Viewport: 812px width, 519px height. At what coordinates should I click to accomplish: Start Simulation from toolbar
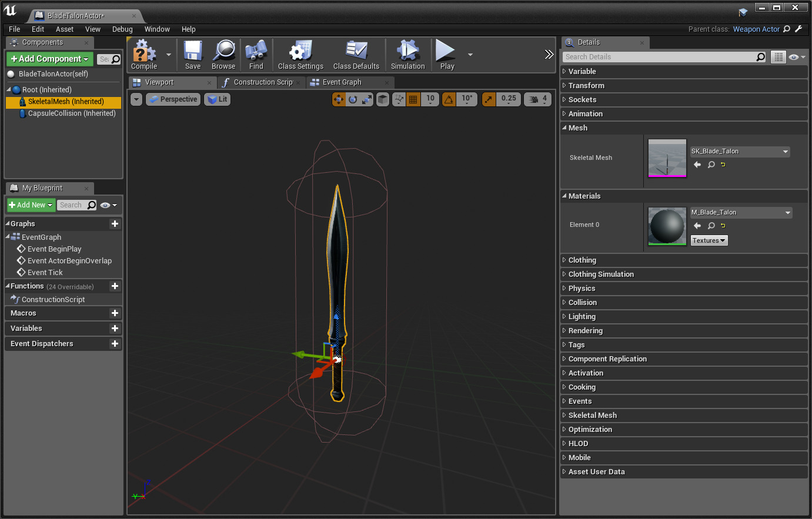coord(407,52)
